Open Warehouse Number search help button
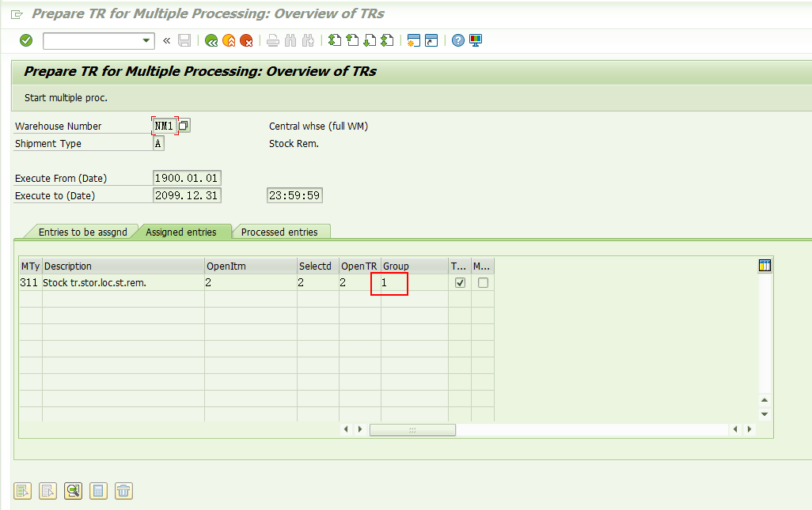Image resolution: width=812 pixels, height=510 pixels. click(x=184, y=125)
